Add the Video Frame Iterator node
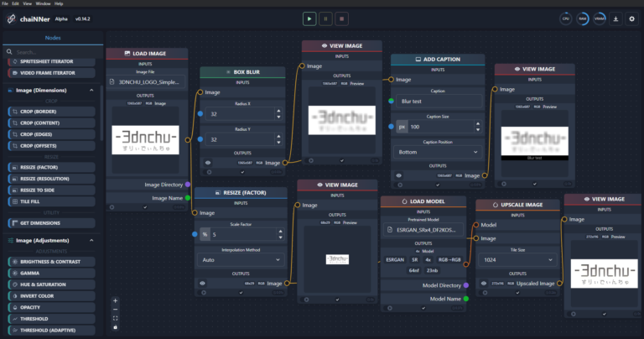 pyautogui.click(x=51, y=73)
